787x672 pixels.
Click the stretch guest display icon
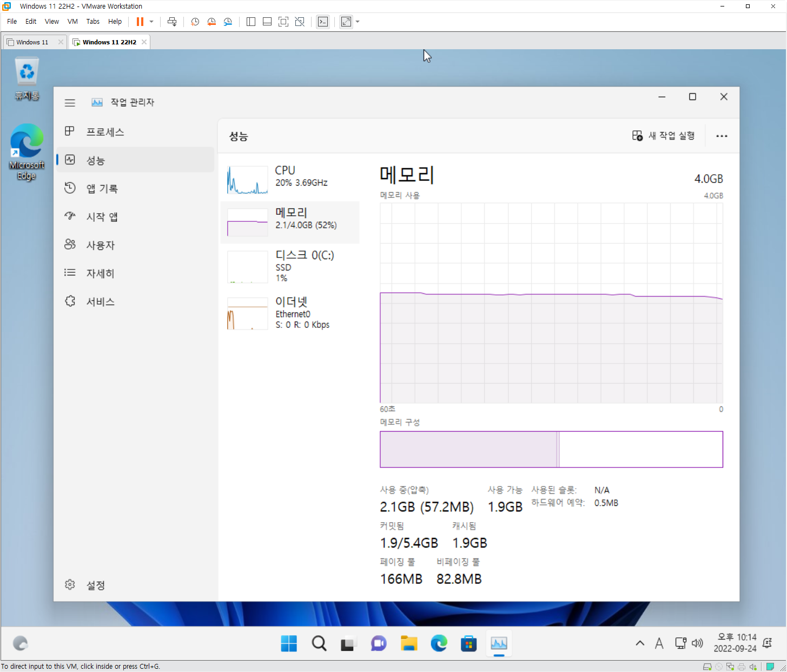pos(346,22)
